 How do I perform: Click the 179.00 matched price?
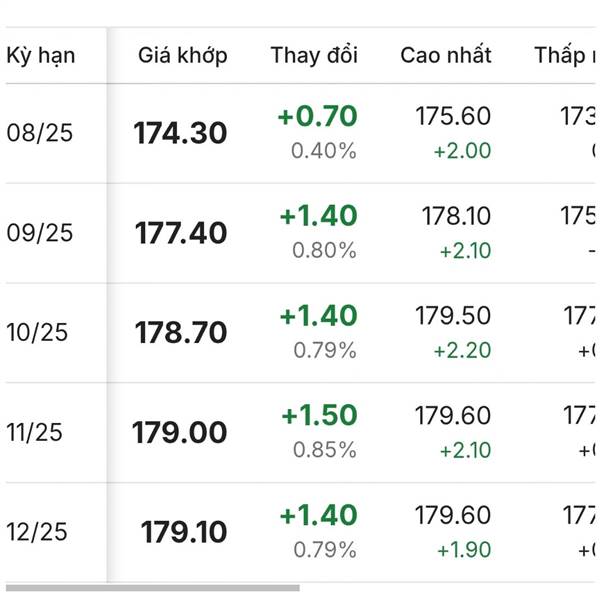pyautogui.click(x=179, y=432)
